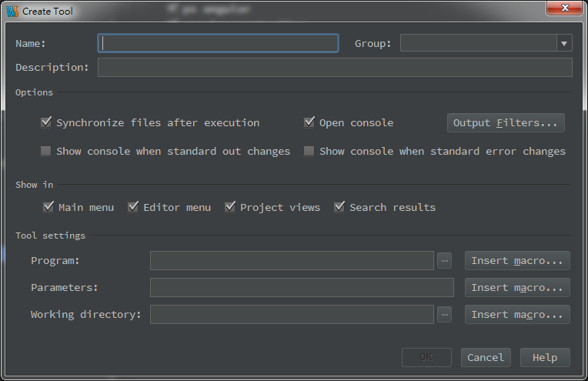Viewport: 588px width, 381px height.
Task: Close the Create Tool dialog
Action: pos(564,8)
